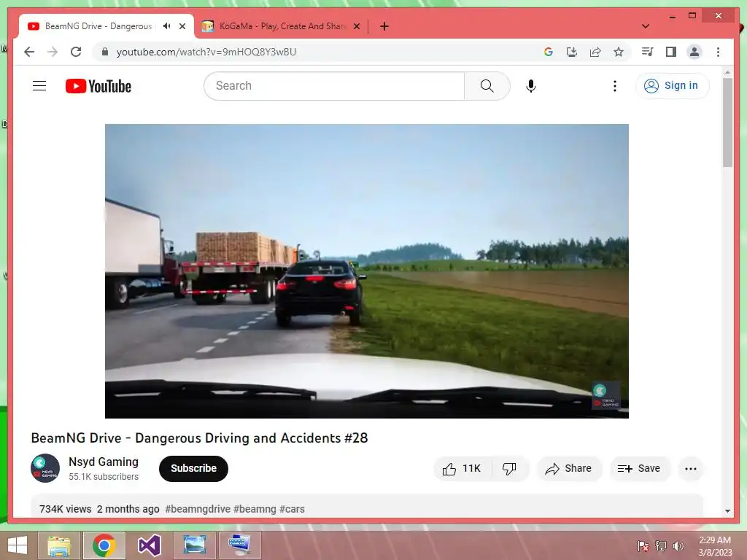The height and width of the screenshot is (560, 747).
Task: Click the address bar URL
Action: coord(206,52)
